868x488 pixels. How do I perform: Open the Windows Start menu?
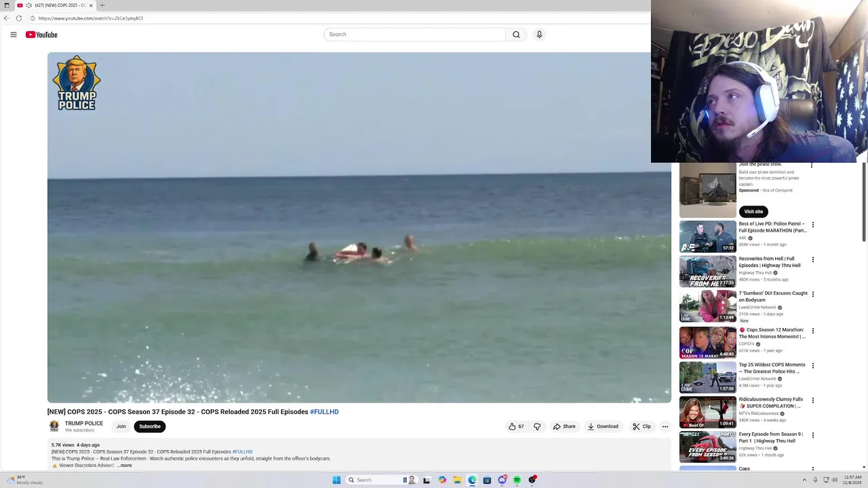tap(336, 480)
